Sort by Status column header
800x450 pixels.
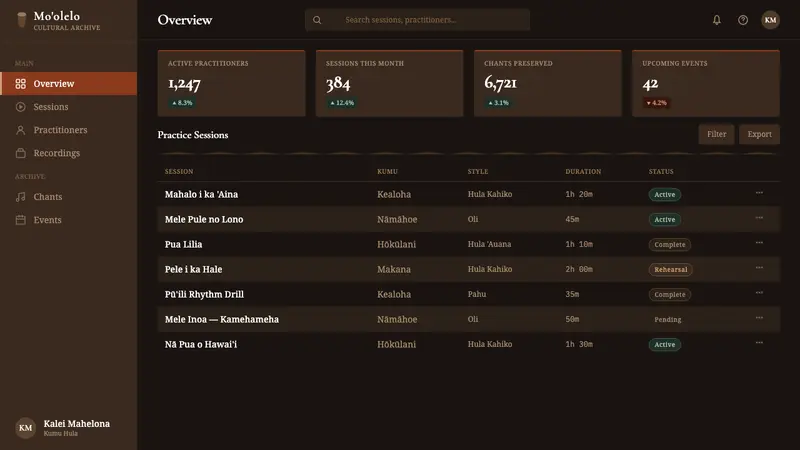pos(661,171)
